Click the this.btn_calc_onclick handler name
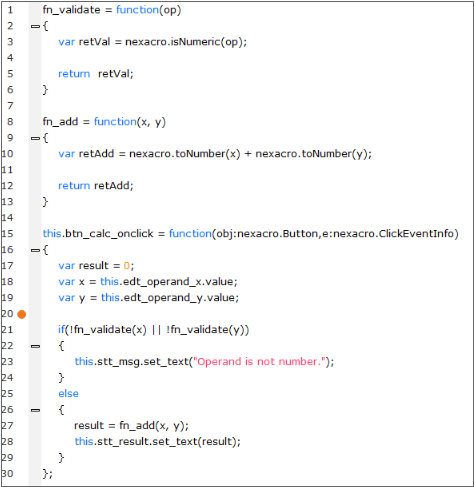Screen dimensions: 474x487 98,234
